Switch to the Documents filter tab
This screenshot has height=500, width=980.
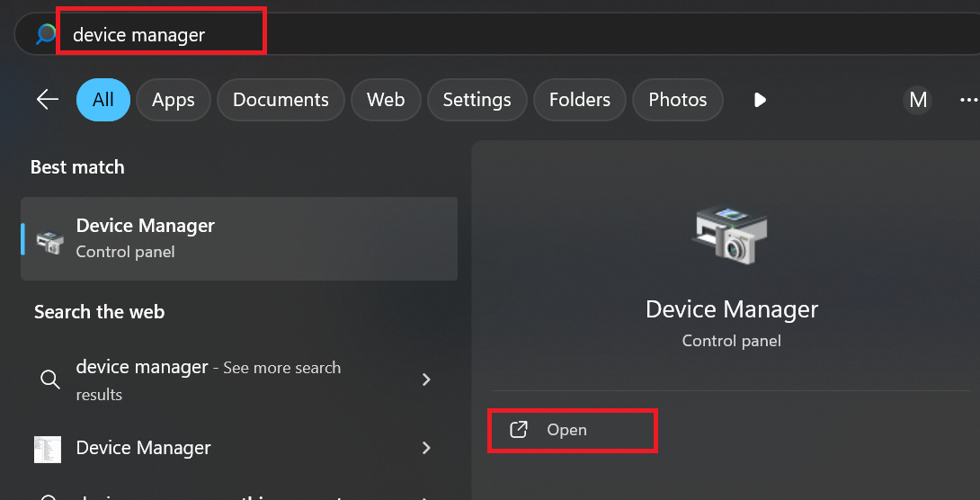[281, 100]
